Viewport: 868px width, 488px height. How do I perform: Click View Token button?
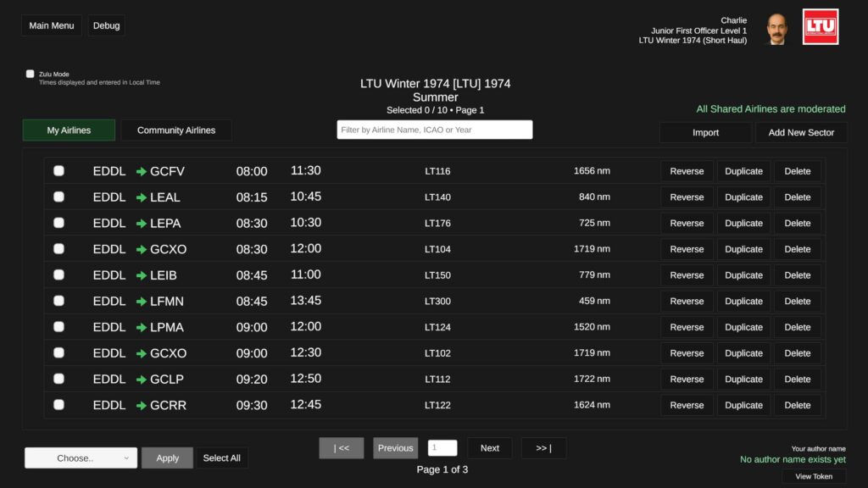pos(814,476)
